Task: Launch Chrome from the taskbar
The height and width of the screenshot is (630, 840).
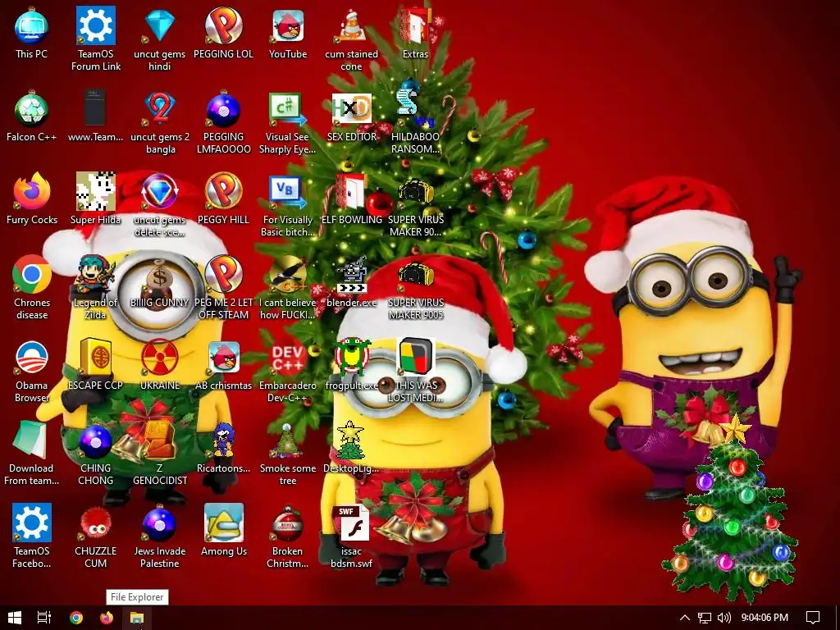Action: tap(76, 618)
